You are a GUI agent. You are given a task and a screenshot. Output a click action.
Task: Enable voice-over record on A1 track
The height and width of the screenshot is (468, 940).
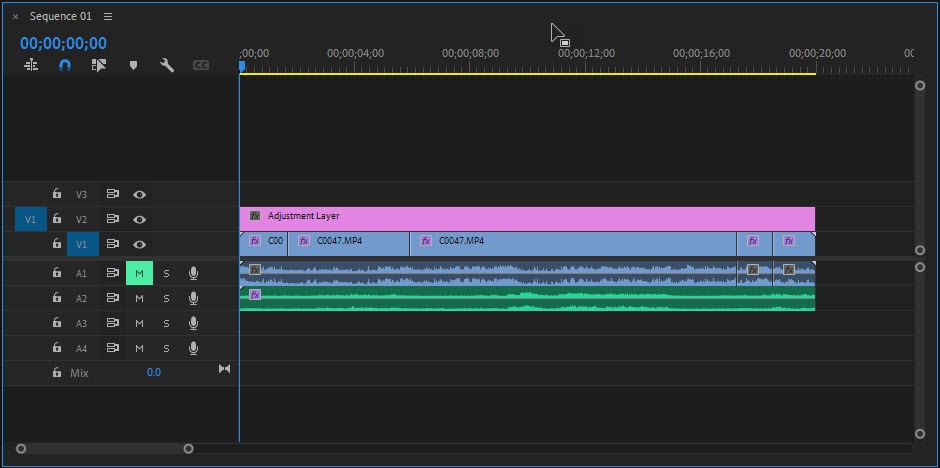pos(193,273)
